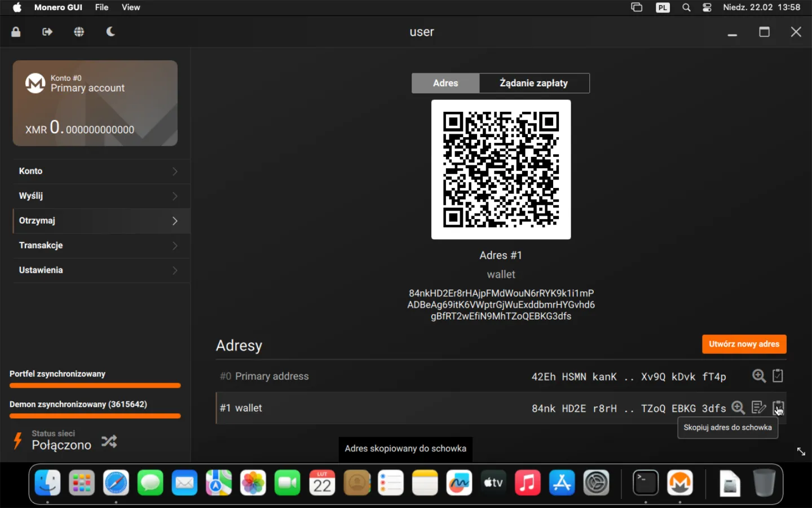Switch to the Żądanie zapłaty tab

click(x=534, y=83)
